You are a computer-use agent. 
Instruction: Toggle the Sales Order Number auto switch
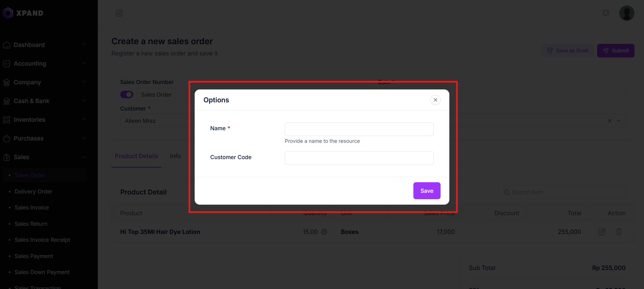(127, 95)
